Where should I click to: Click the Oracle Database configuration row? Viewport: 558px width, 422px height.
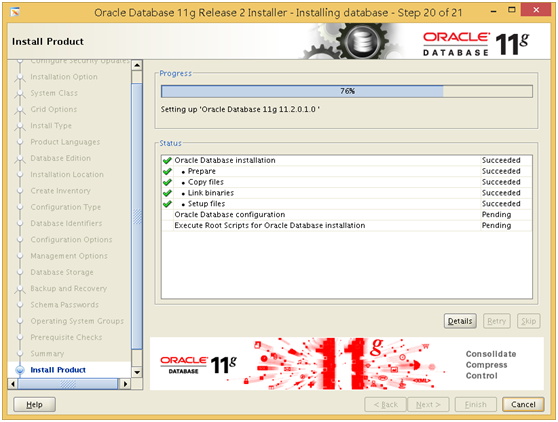(347, 215)
